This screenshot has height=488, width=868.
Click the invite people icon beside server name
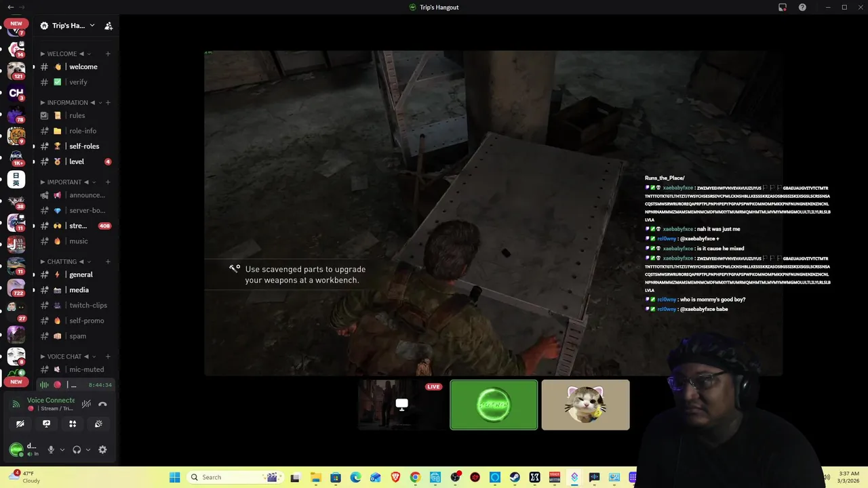click(108, 26)
